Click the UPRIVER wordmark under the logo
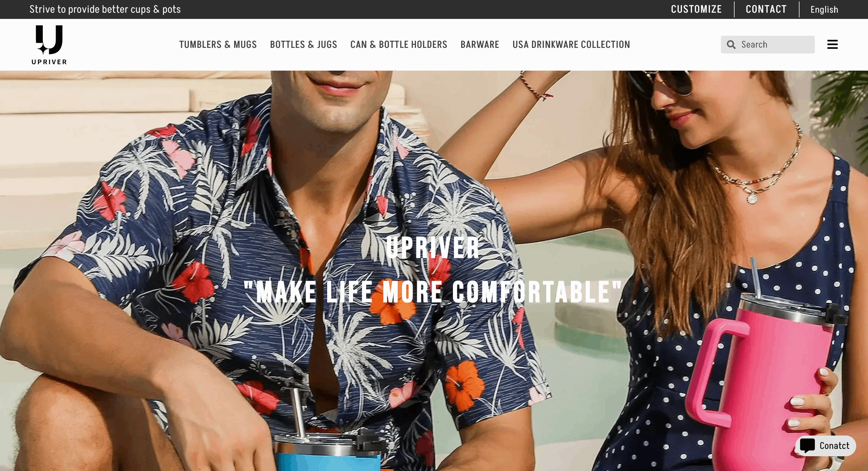 (x=49, y=62)
